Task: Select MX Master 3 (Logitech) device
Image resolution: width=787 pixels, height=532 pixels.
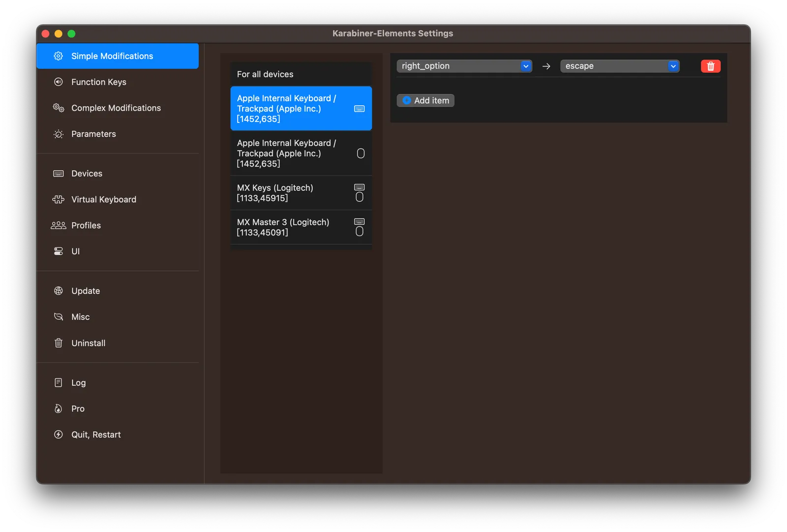Action: pos(301,227)
